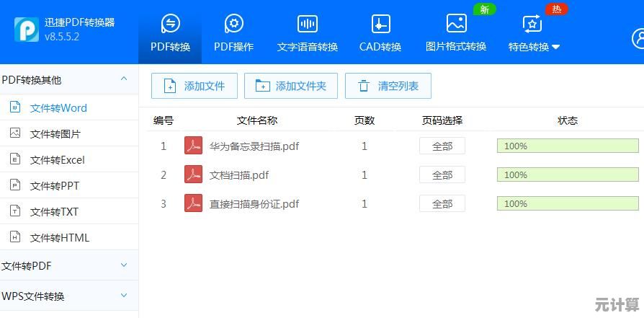
Task: Click the 100% progress bar of 华为备忘录扫描.pdf
Action: 568,146
